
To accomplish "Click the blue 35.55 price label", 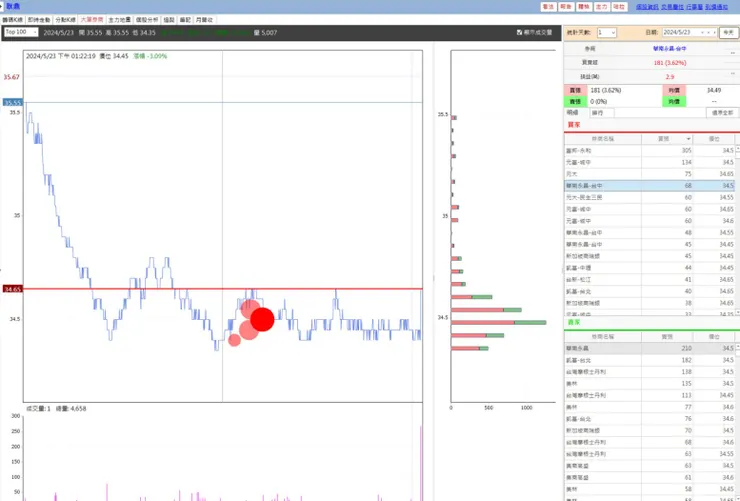I will point(12,102).
